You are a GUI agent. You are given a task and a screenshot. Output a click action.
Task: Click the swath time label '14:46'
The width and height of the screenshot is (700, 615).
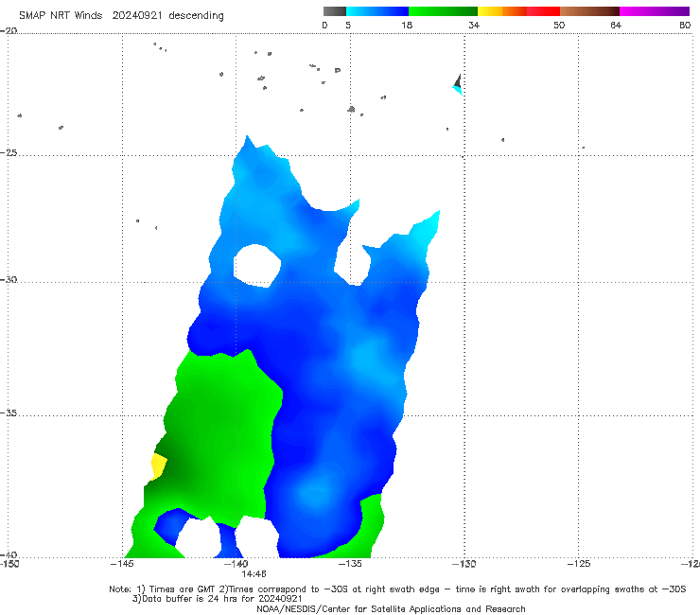click(x=254, y=574)
